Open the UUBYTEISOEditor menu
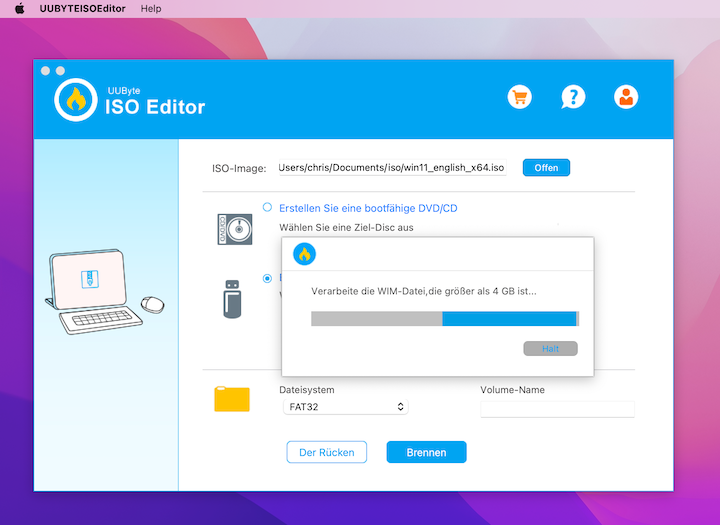Image resolution: width=720 pixels, height=525 pixels. point(82,8)
